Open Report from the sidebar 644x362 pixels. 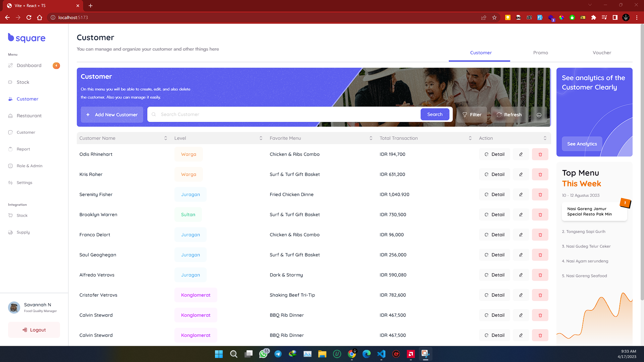pyautogui.click(x=23, y=149)
